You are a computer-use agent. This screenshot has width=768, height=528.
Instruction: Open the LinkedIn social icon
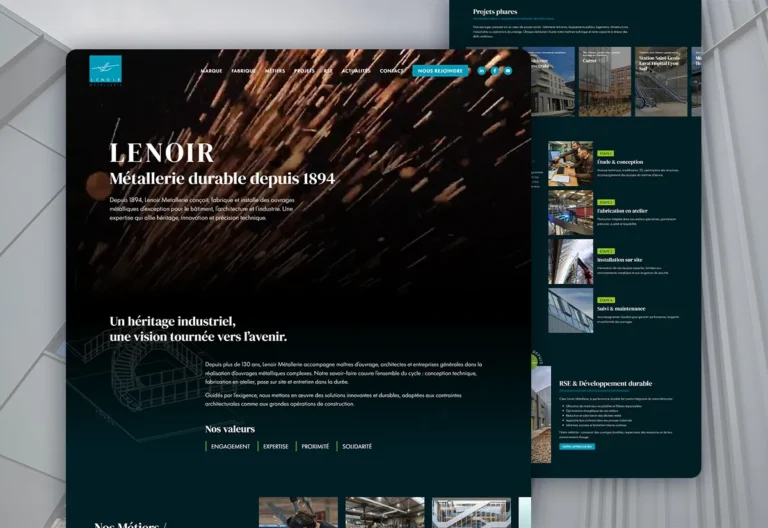click(x=481, y=71)
